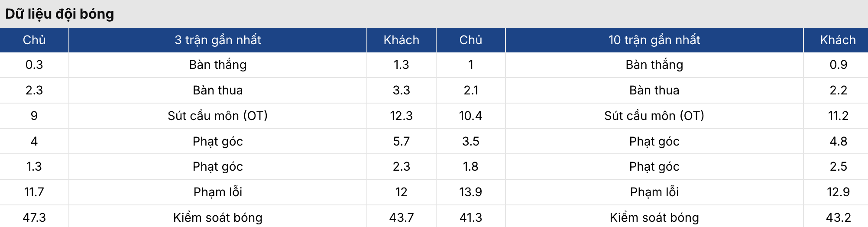Click the 0.3 goals value cell
This screenshot has height=227, width=868.
click(x=34, y=65)
